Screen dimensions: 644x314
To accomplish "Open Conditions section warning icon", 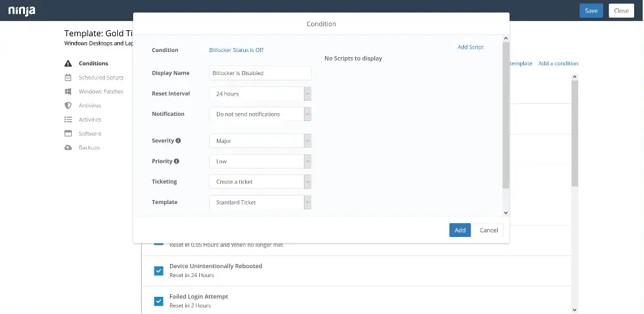I will tap(68, 64).
